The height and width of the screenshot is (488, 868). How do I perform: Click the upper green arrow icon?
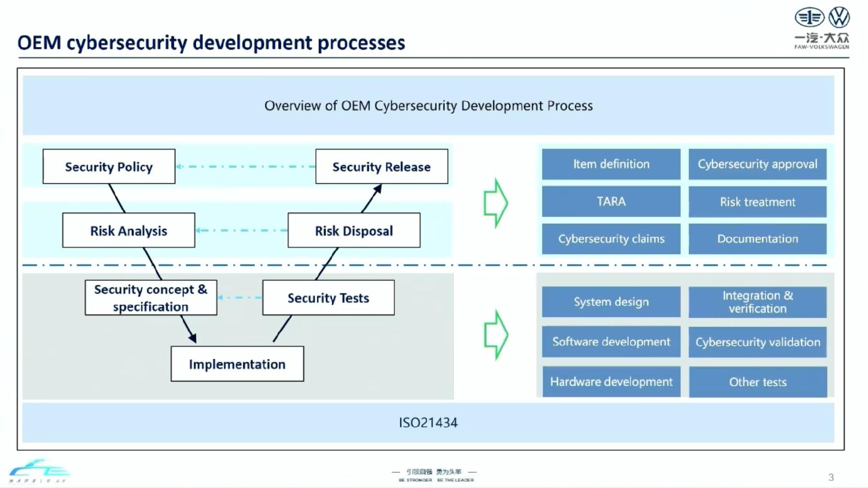pyautogui.click(x=496, y=203)
